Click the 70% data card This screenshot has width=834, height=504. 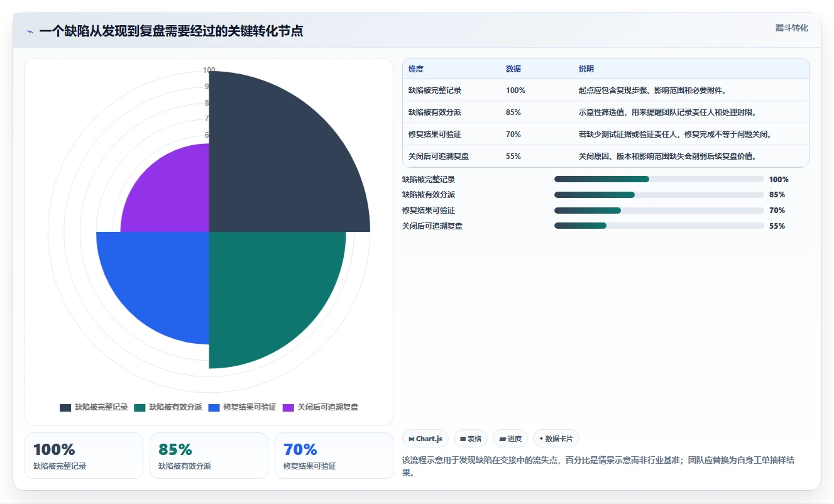334,456
